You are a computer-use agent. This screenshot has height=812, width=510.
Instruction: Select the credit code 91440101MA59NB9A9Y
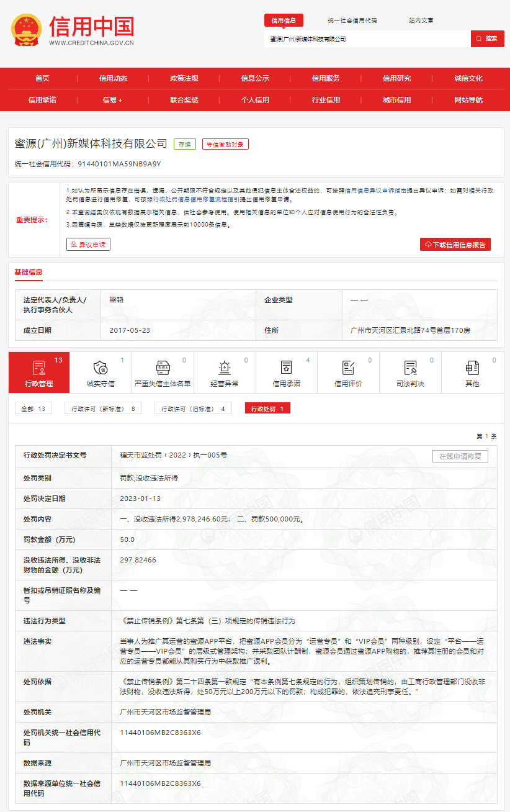[120, 164]
